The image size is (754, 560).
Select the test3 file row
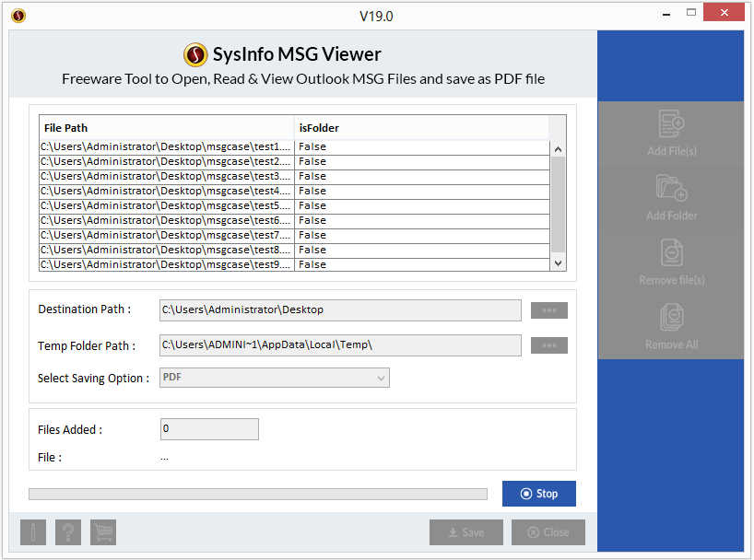click(x=294, y=177)
